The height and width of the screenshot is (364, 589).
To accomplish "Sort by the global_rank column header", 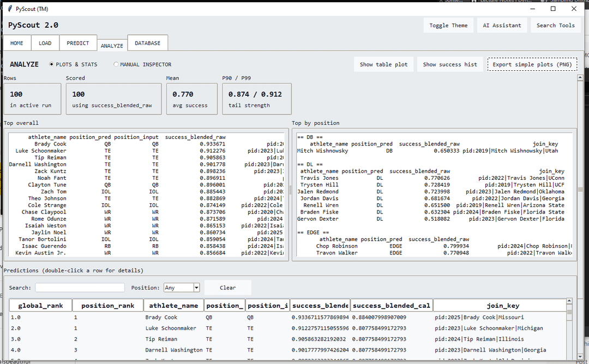I will (40, 306).
